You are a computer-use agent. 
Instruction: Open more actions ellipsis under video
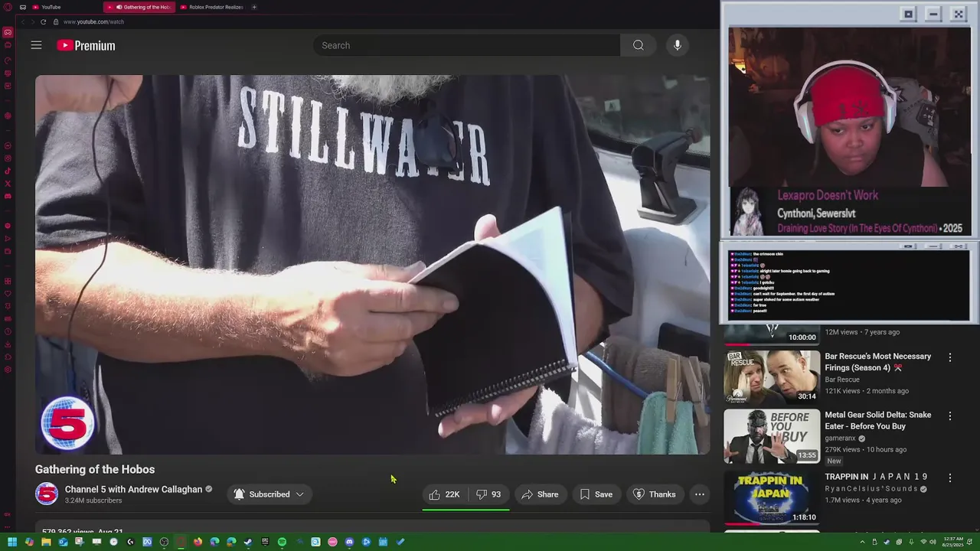699,494
